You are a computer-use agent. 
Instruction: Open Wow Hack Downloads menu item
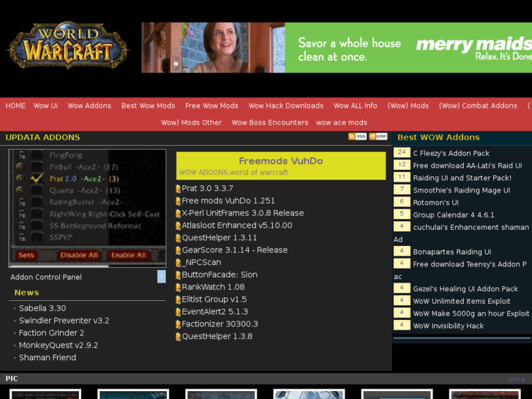(286, 105)
